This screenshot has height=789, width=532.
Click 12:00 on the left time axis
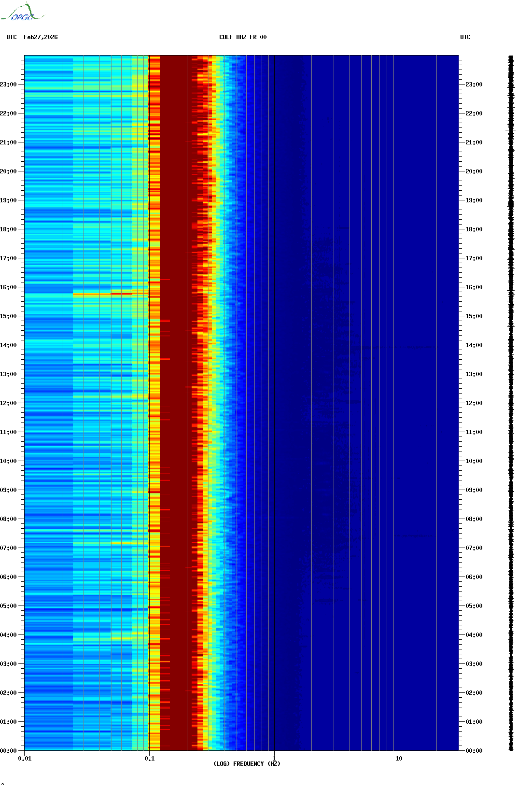(8, 403)
